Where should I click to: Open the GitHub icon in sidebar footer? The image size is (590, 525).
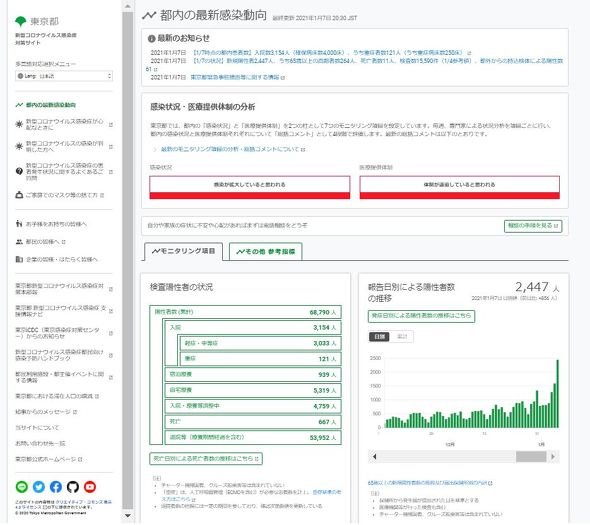73,487
